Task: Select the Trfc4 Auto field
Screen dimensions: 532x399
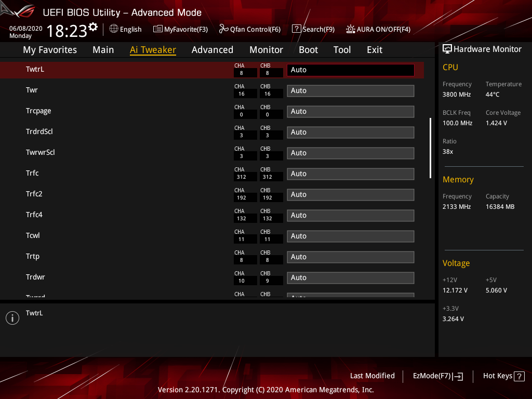Action: (351, 216)
